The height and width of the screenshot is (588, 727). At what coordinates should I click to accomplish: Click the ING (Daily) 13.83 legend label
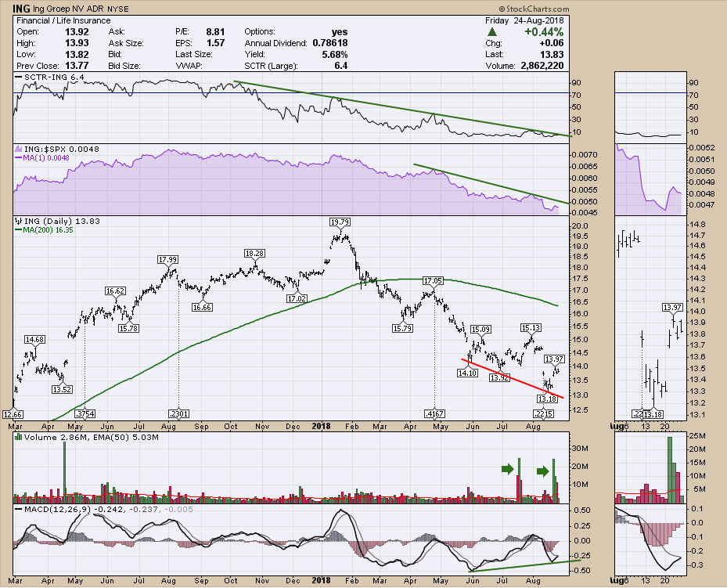62,222
